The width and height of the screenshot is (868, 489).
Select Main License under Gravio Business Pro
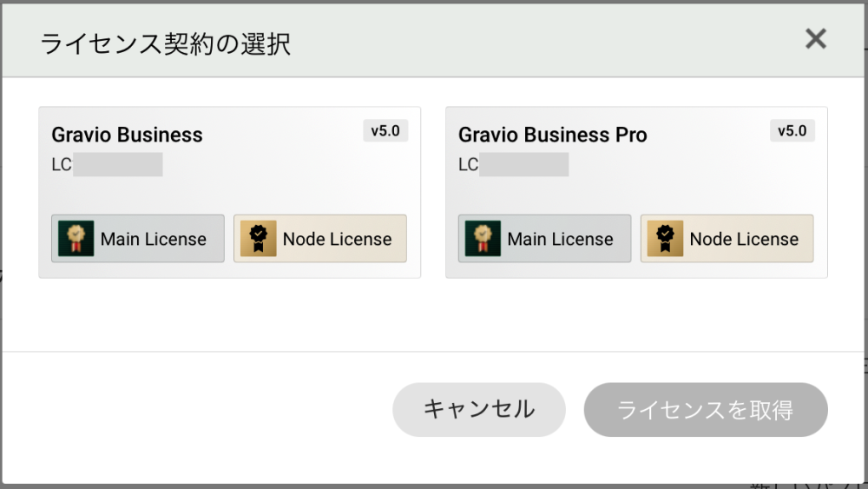(x=545, y=239)
